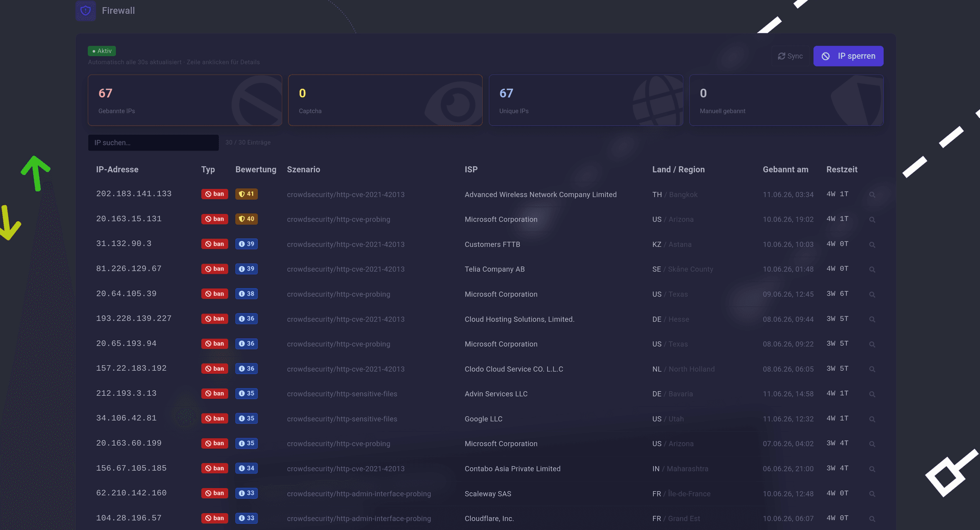Image resolution: width=980 pixels, height=530 pixels.
Task: Sort by Typ column header
Action: coord(208,170)
